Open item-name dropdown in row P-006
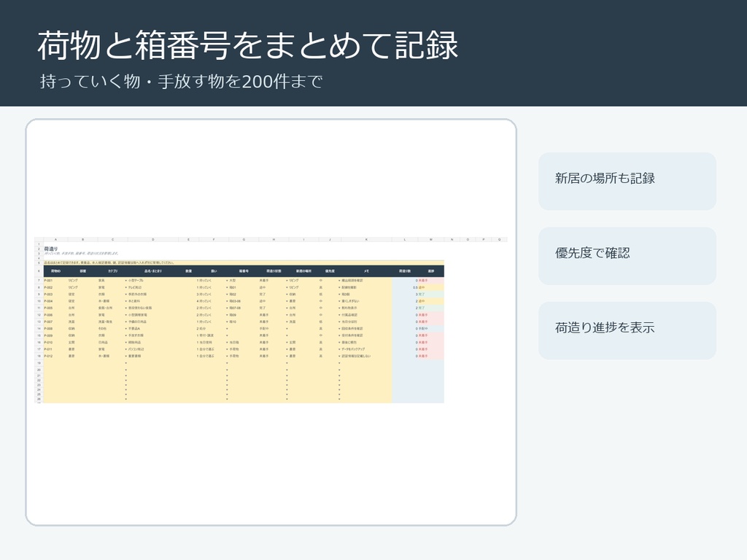The image size is (747, 560). pyautogui.click(x=126, y=315)
